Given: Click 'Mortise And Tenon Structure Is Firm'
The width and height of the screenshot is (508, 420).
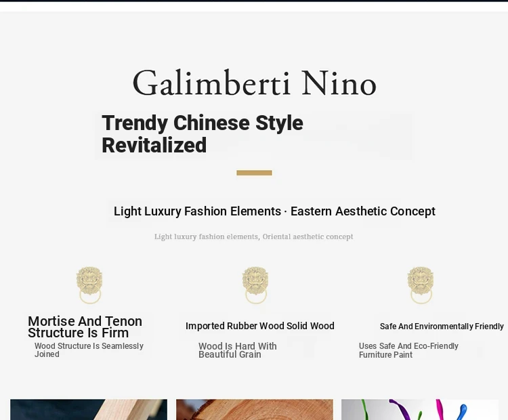Looking at the screenshot, I should point(85,327).
